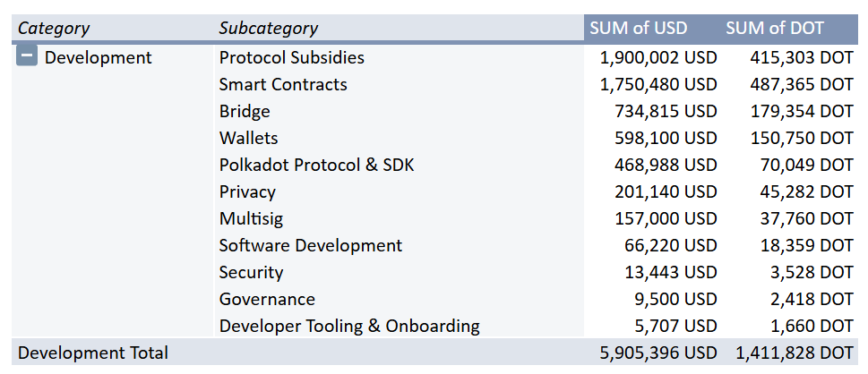
Task: Select the Developer Tooling & Onboarding cell
Action: pos(348,326)
